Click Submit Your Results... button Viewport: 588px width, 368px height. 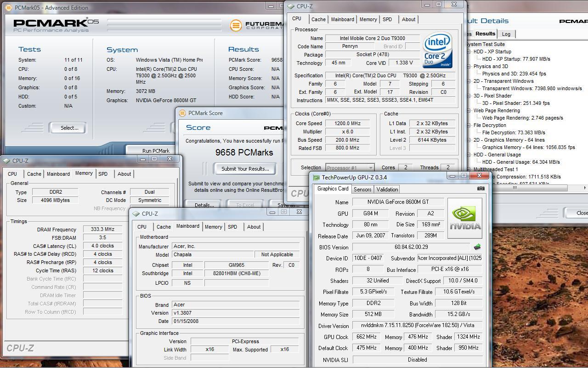[x=245, y=169]
